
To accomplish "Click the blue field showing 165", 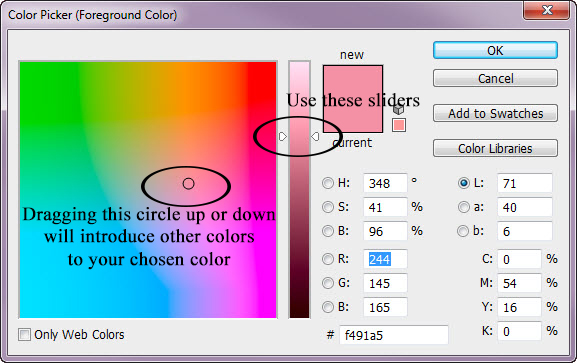I will [385, 307].
